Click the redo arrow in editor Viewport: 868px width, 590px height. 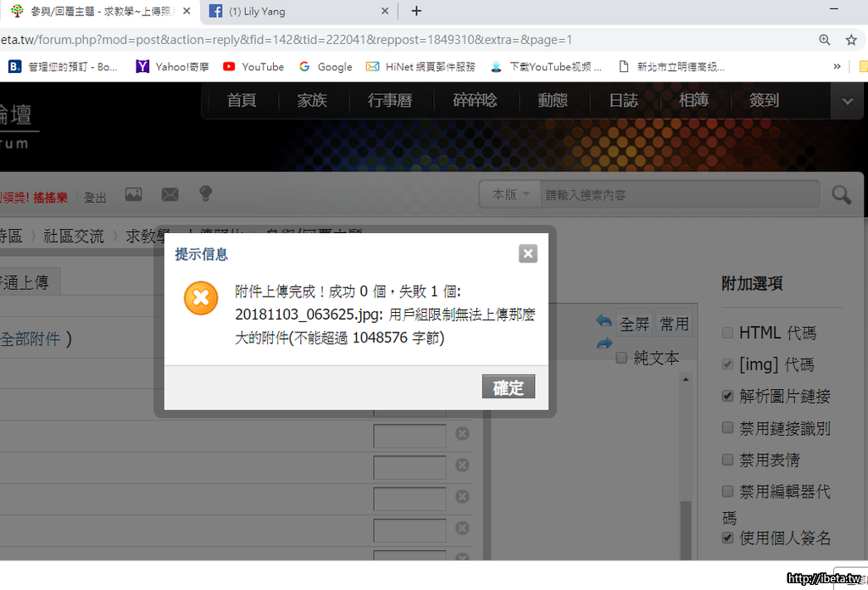[x=604, y=343]
